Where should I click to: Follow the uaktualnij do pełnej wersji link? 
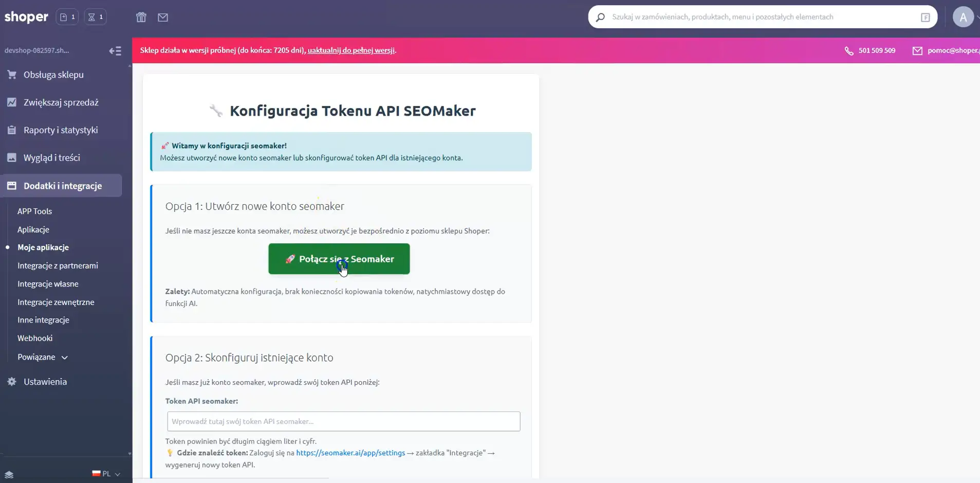[351, 50]
